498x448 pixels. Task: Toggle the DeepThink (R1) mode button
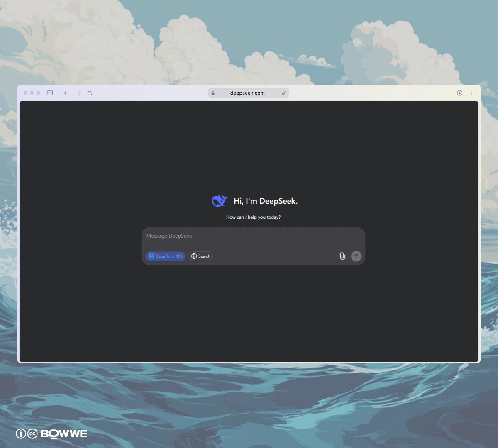[165, 256]
